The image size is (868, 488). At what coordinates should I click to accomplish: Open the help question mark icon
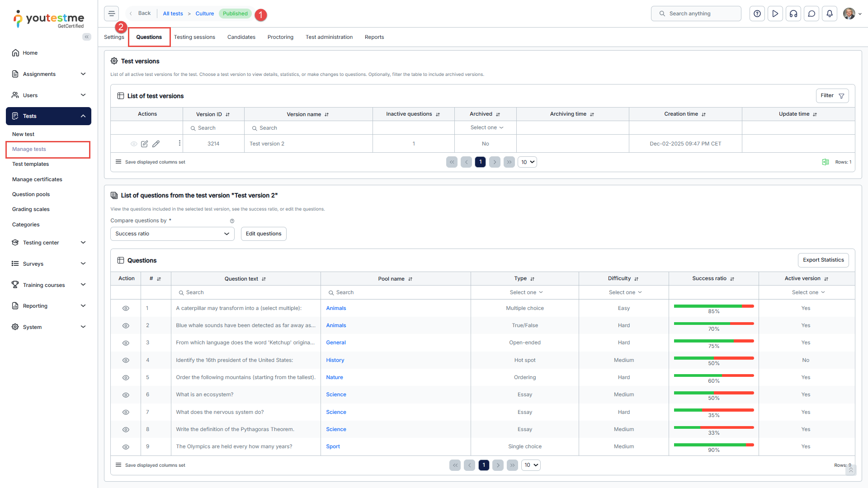point(757,14)
